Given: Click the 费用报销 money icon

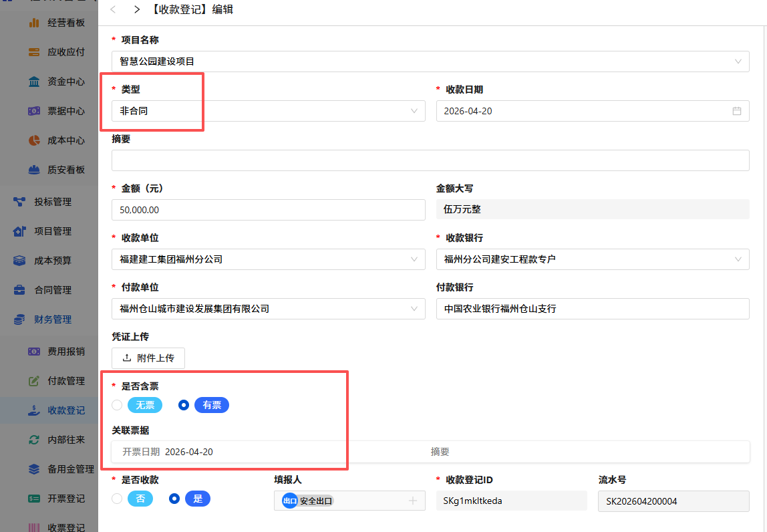Looking at the screenshot, I should coord(34,352).
